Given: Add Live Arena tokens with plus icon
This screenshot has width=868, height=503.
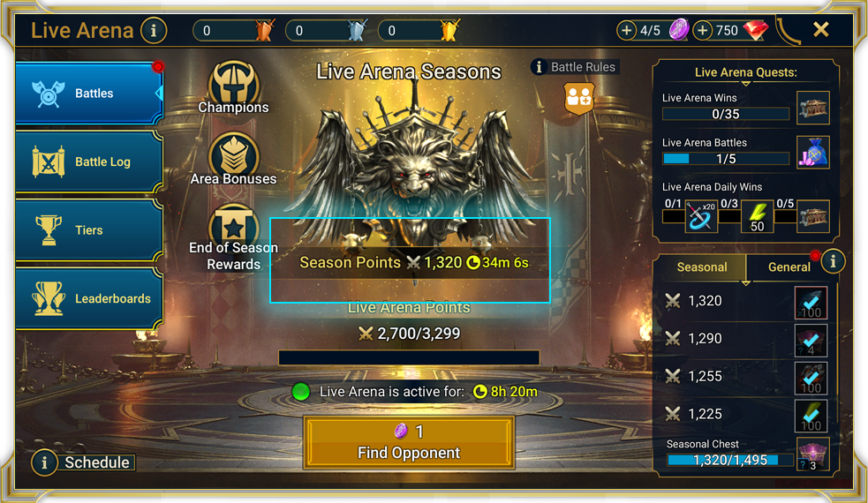Looking at the screenshot, I should click(x=626, y=30).
